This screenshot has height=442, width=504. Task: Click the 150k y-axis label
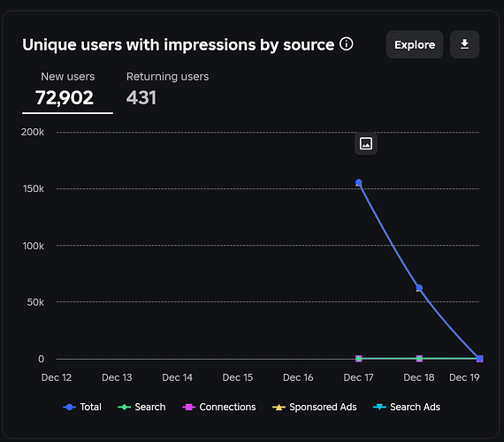(34, 188)
